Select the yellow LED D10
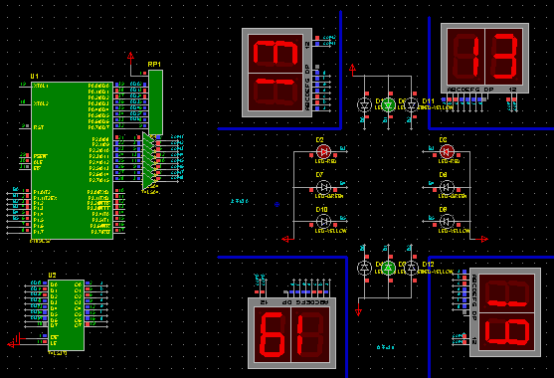 point(323,222)
